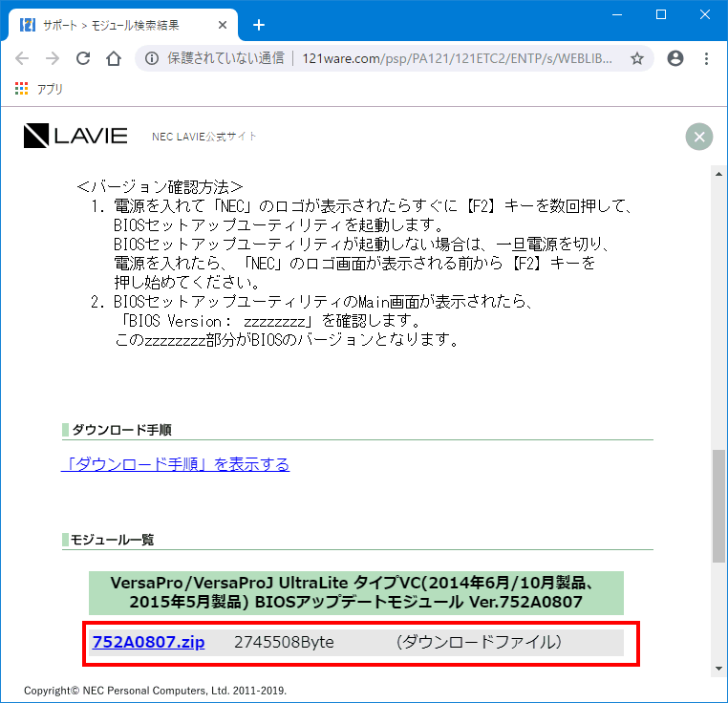Click the browser back arrow
728x703 pixels.
pos(22,58)
